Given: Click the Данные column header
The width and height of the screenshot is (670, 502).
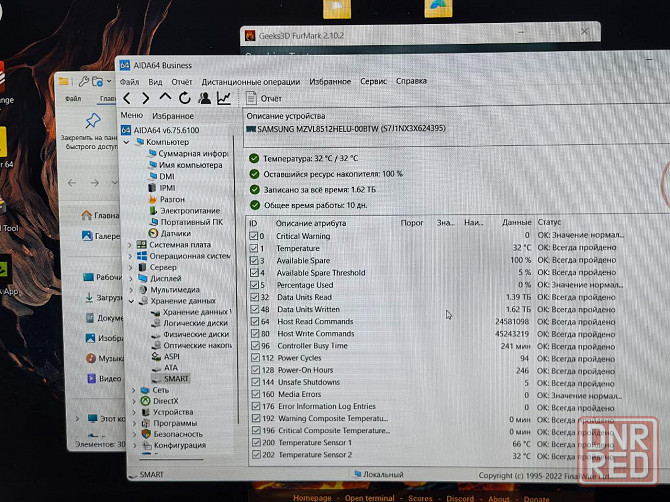Looking at the screenshot, I should coord(517,222).
